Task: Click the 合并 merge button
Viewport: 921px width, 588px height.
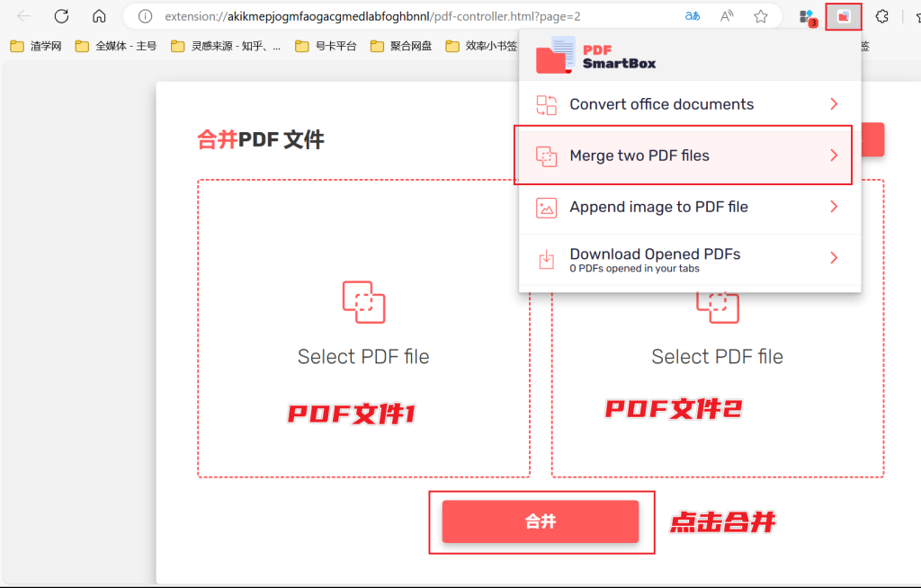Action: [x=541, y=521]
